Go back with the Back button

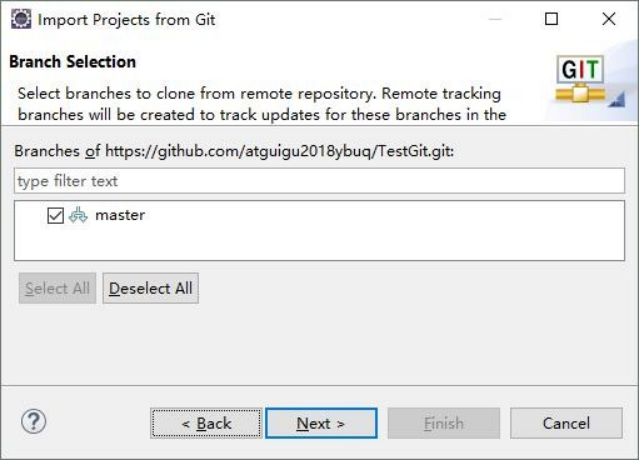click(207, 423)
